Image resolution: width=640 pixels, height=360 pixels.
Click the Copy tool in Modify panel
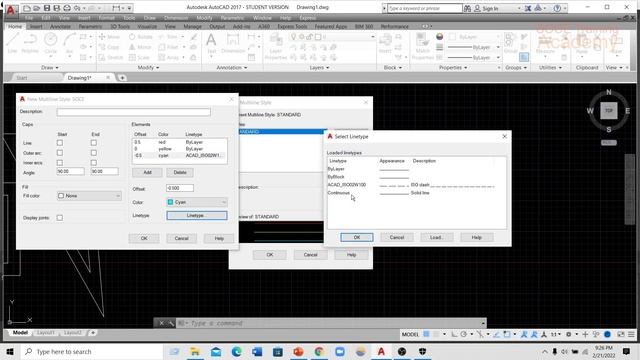(109, 47)
